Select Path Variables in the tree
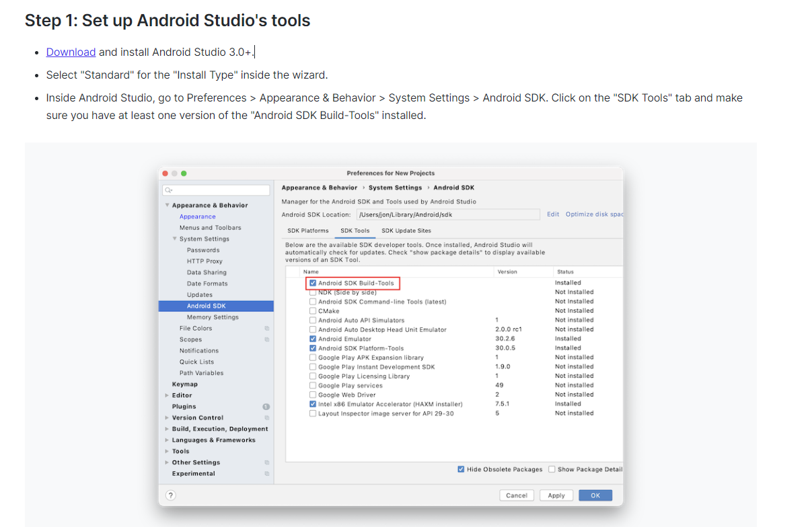 [x=201, y=373]
